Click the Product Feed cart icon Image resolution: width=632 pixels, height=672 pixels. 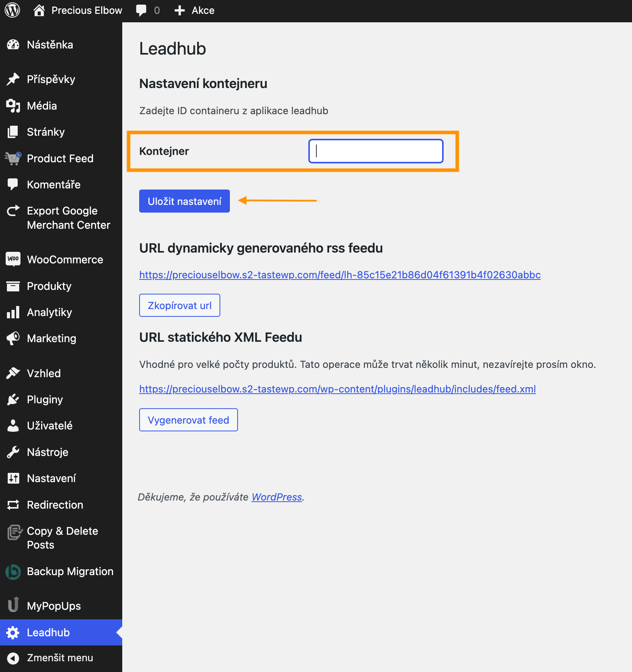click(13, 158)
